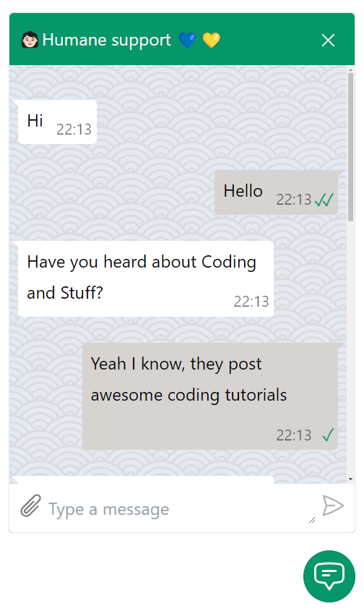Click the Hello message bubble
364x614 pixels.
pyautogui.click(x=276, y=192)
